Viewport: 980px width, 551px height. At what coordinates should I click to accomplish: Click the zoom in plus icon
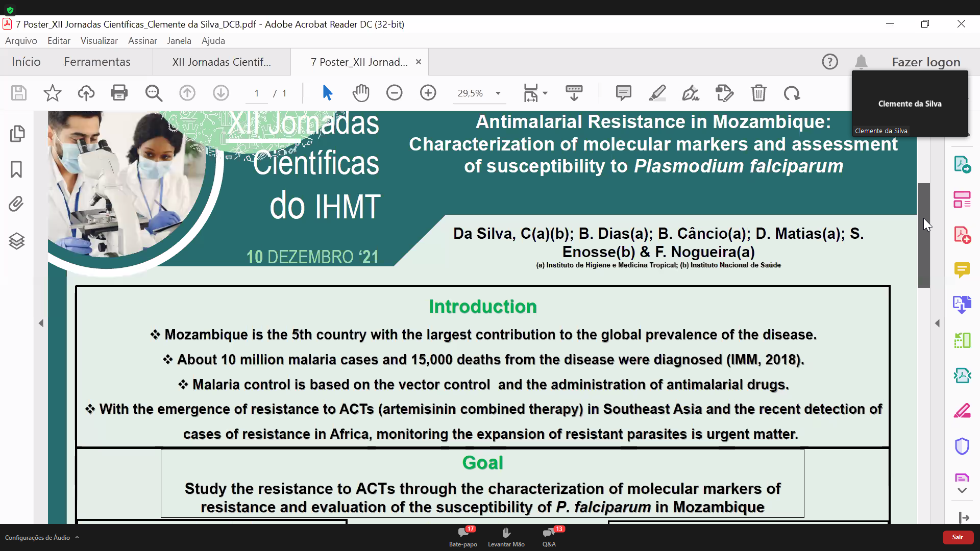(428, 93)
